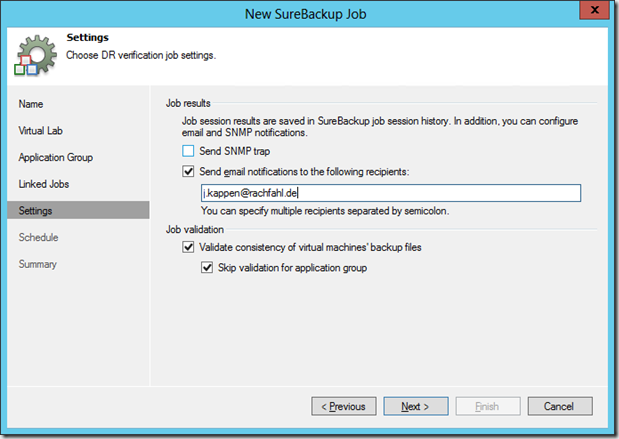619x439 pixels.
Task: Click the 'New SureBackup Job' title bar text
Action: pyautogui.click(x=306, y=14)
